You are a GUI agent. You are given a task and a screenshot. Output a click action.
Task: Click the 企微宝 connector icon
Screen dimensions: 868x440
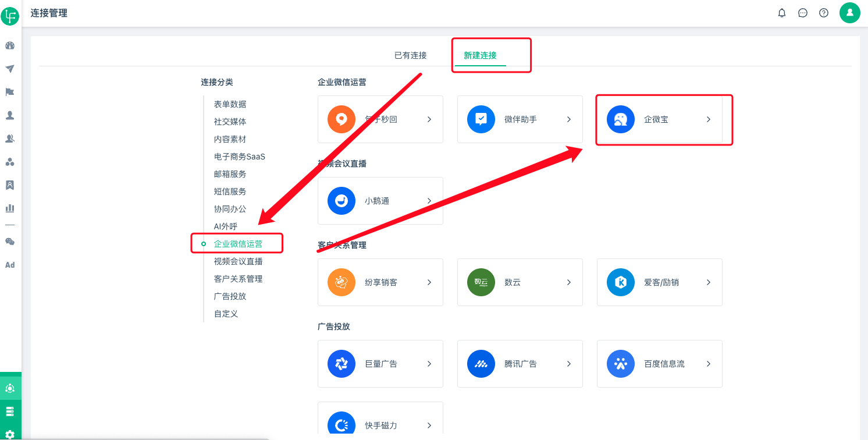[x=620, y=119]
